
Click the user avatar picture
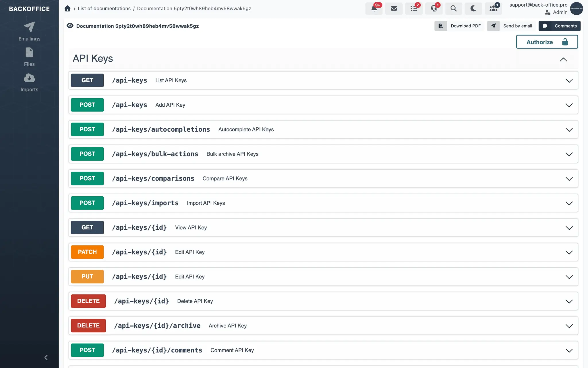pyautogui.click(x=576, y=8)
